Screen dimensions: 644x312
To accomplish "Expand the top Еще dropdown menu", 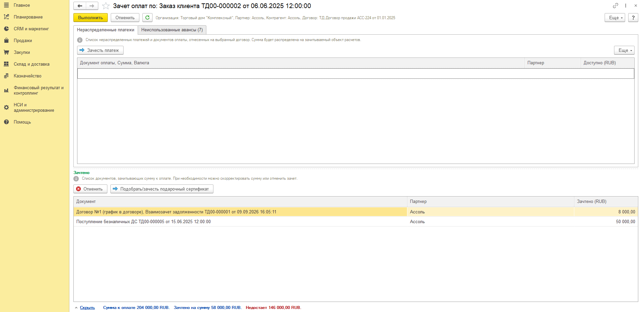I will [615, 18].
